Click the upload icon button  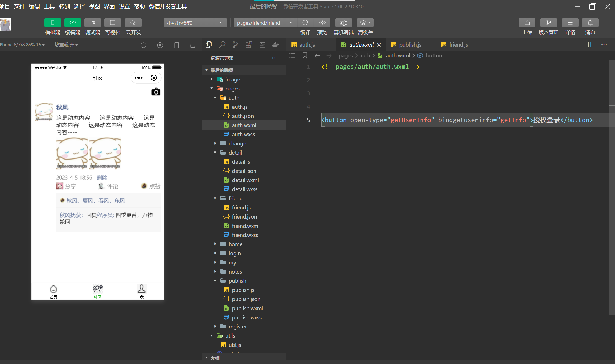527,23
